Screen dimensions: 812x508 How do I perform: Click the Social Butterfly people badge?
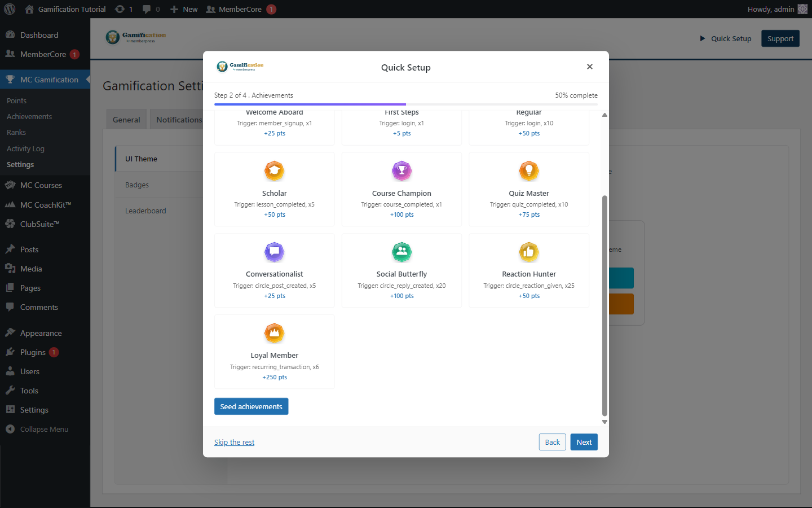point(401,252)
